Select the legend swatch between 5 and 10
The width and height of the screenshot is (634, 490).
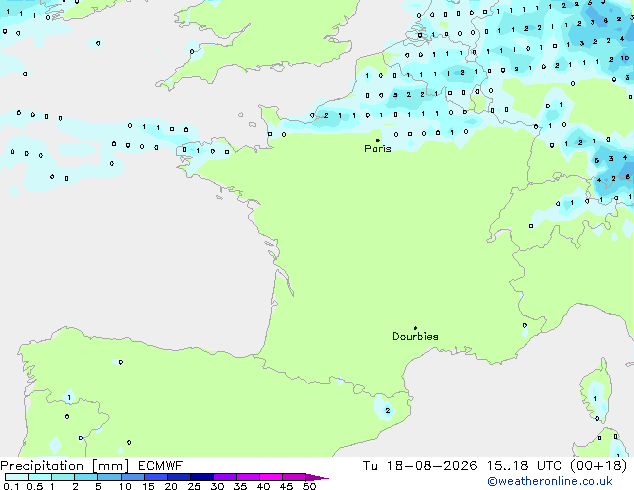click(109, 477)
